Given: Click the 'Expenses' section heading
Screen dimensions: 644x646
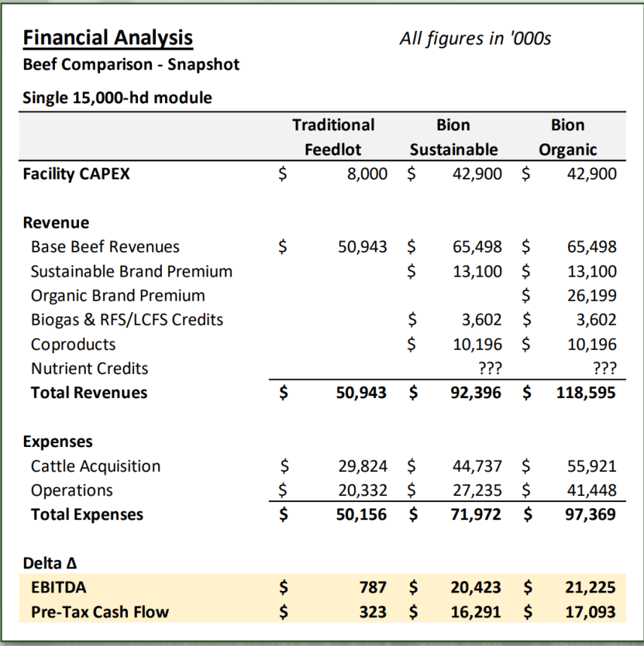Looking at the screenshot, I should pos(58,442).
